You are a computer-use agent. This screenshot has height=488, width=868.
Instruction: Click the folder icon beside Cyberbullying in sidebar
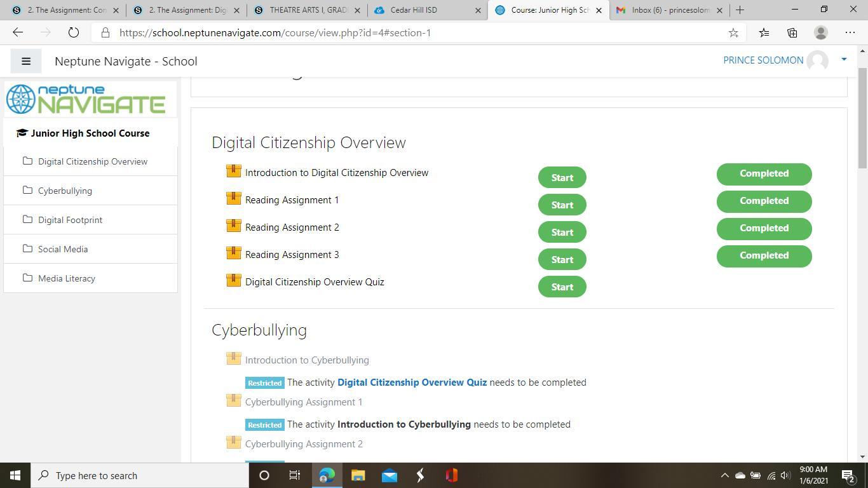pyautogui.click(x=27, y=191)
